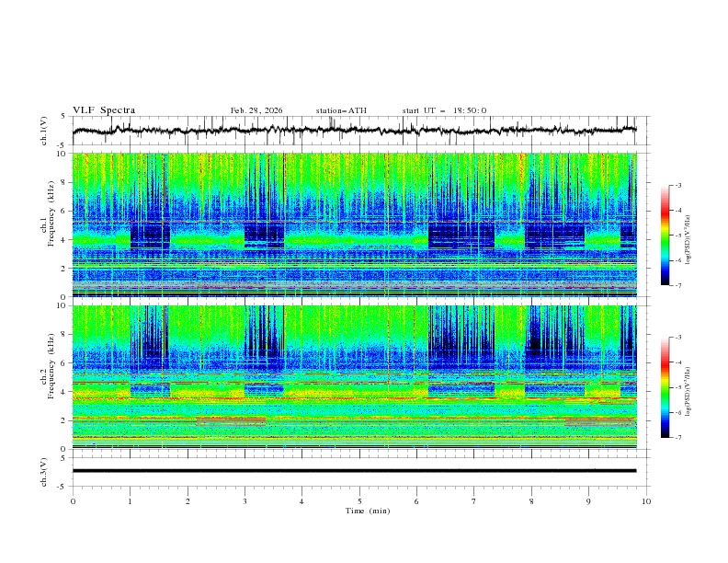Click the ch.1 voltage waveform trace

[x=354, y=131]
